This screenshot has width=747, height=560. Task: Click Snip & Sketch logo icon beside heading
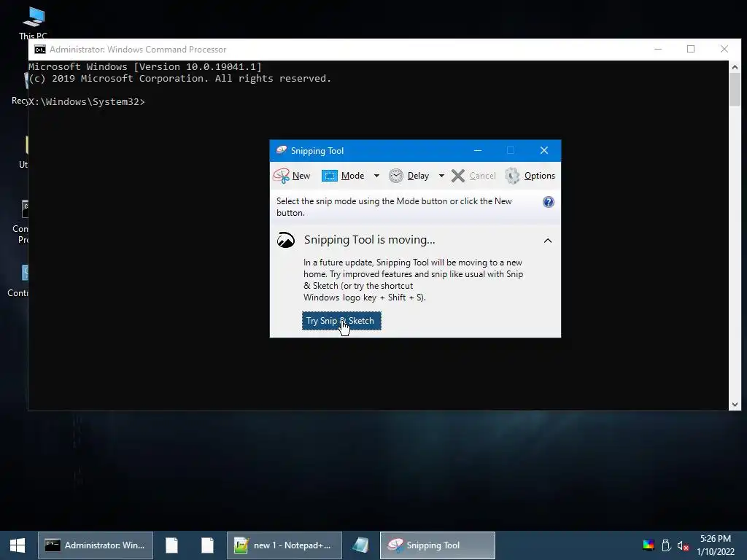(286, 240)
